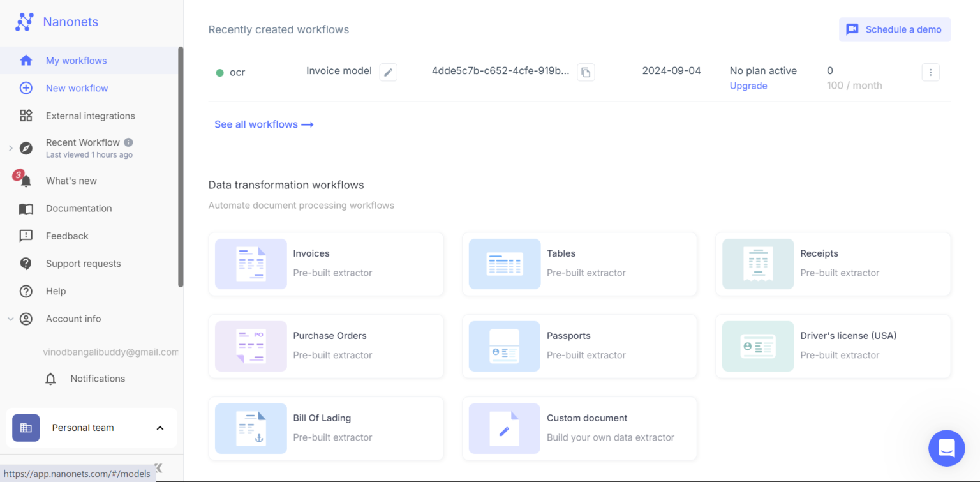980x482 pixels.
Task: Click the sidebar vertical scrollbar
Action: [x=181, y=167]
